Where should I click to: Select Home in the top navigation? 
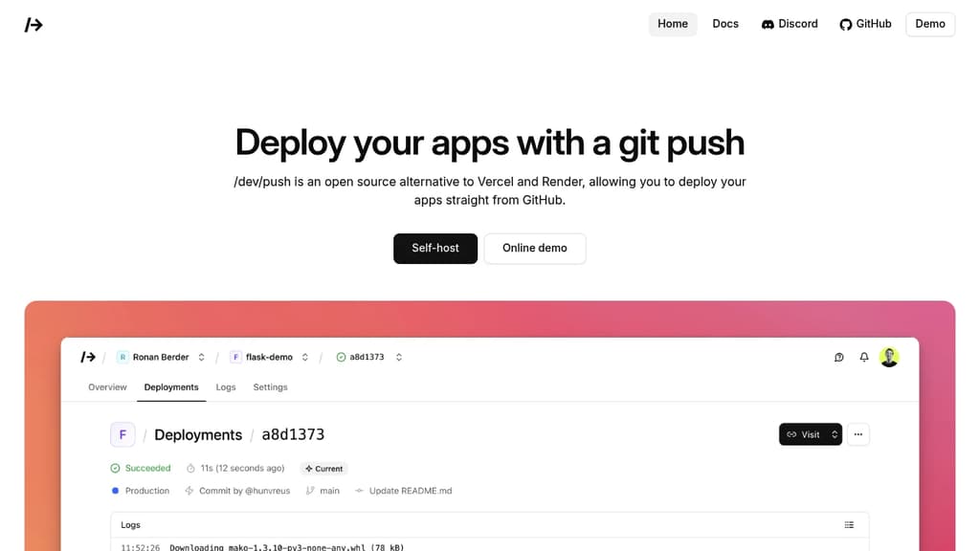click(673, 24)
